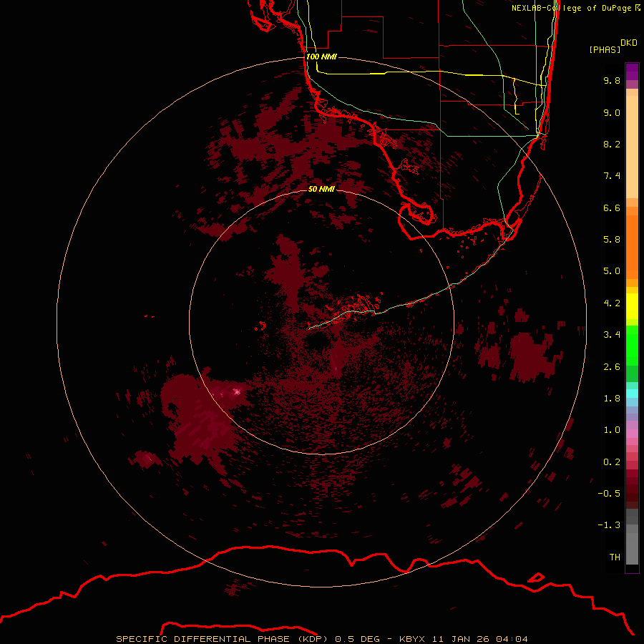The height and width of the screenshot is (644, 644).
Task: Click the NEXLAB-College of DuPage credit text
Action: [575, 8]
